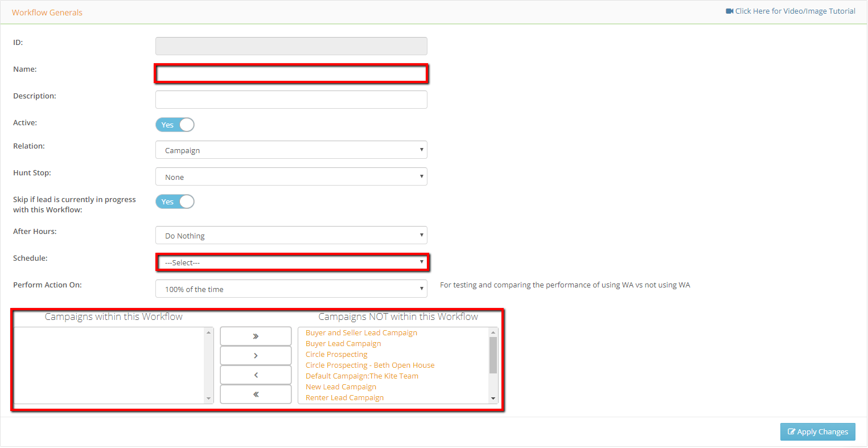The width and height of the screenshot is (868, 448).
Task: Select Buyer and Seller Lead Campaign
Action: click(x=361, y=333)
